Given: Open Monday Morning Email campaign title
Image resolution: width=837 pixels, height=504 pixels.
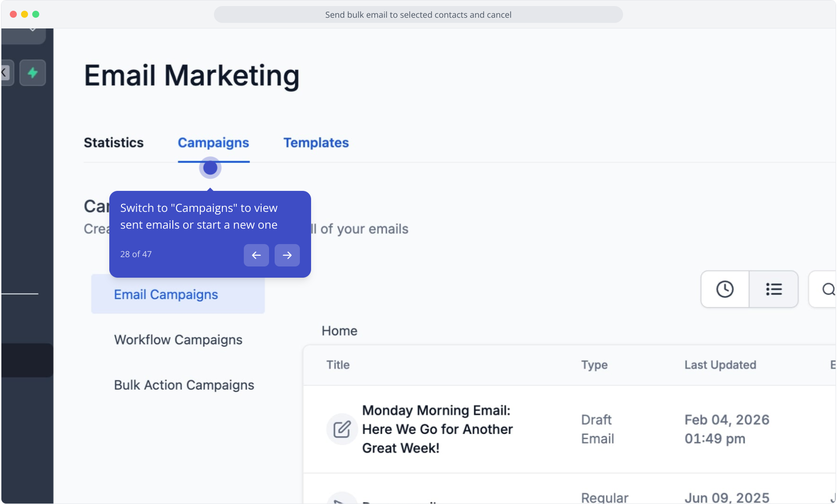Looking at the screenshot, I should coord(438,429).
